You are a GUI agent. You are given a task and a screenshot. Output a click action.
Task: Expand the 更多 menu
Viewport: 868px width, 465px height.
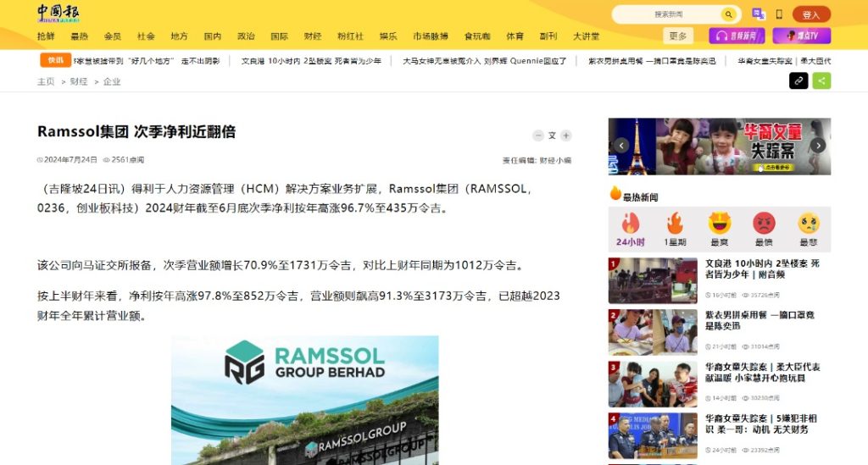click(x=678, y=36)
